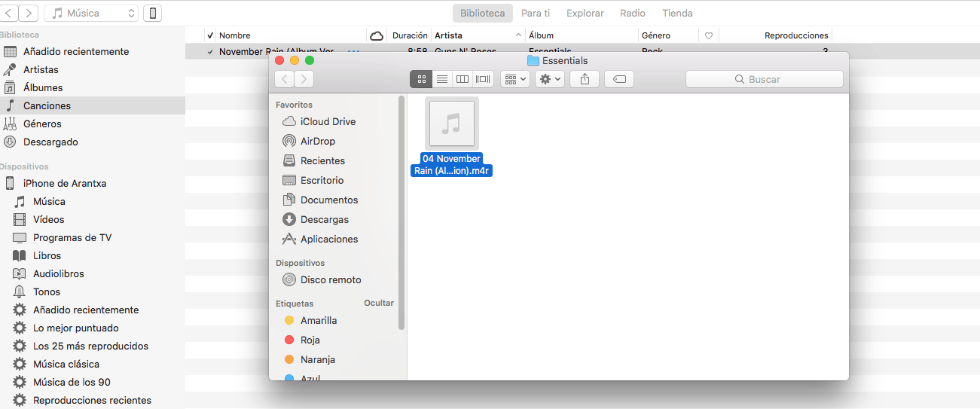Click the Álbumes sidebar icon
This screenshot has height=409, width=980.
point(10,87)
